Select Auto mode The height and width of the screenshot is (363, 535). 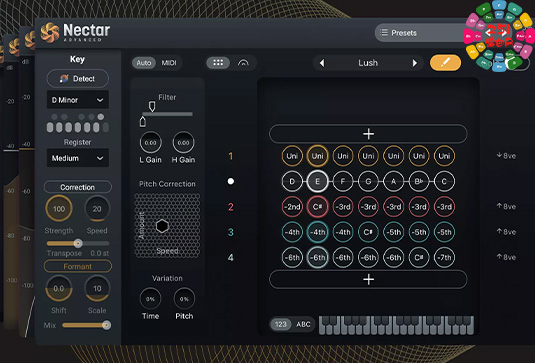click(x=144, y=63)
